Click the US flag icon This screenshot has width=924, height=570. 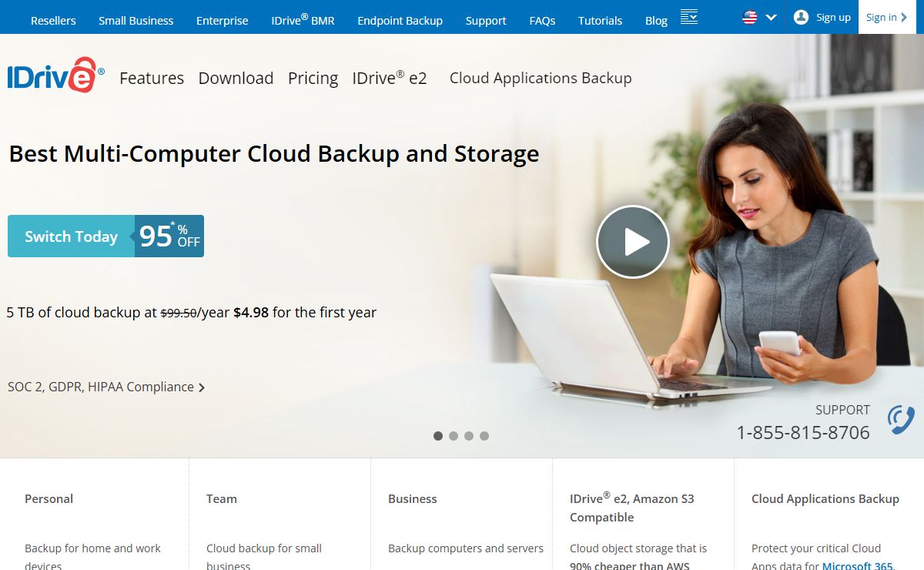click(x=749, y=17)
